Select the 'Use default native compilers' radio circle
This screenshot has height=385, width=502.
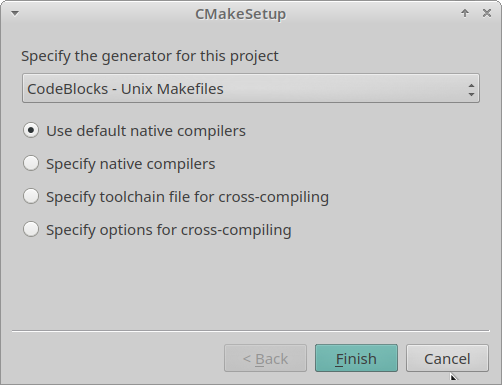point(31,130)
